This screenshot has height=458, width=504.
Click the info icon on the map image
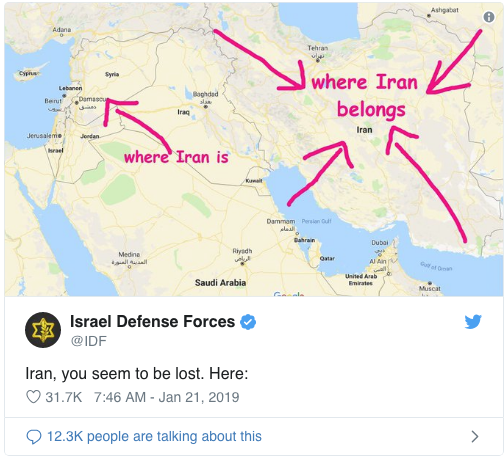click(489, 17)
